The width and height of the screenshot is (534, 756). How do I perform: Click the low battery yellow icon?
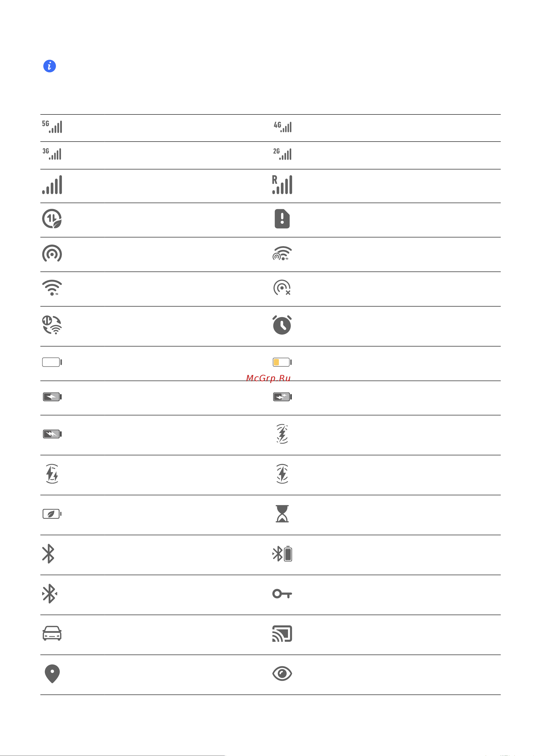pyautogui.click(x=282, y=362)
